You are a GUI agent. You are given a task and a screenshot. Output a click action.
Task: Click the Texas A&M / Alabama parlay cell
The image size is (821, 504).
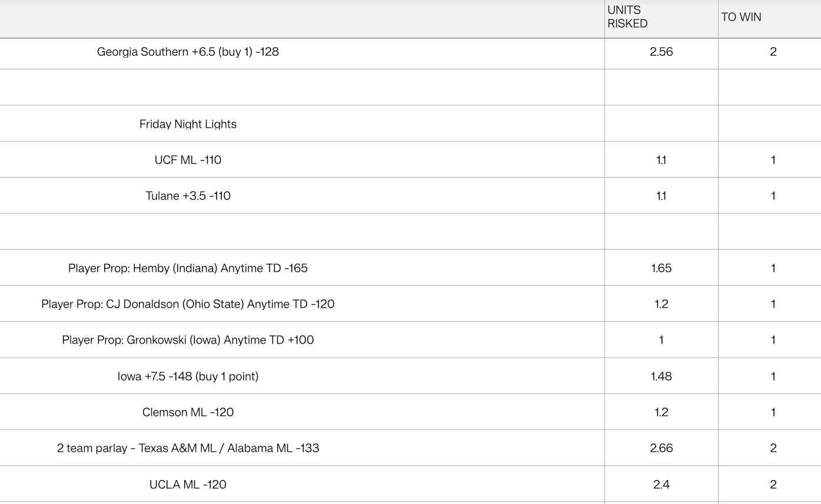click(x=188, y=448)
